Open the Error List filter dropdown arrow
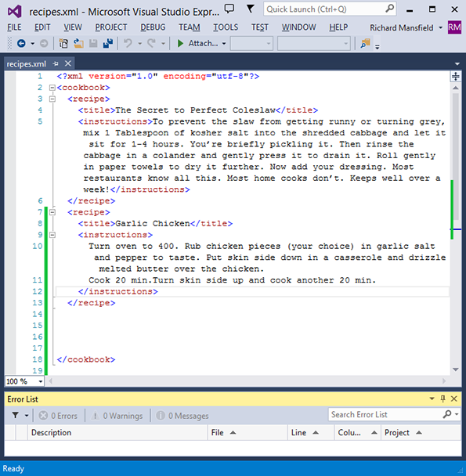The width and height of the screenshot is (466, 476). (x=27, y=415)
